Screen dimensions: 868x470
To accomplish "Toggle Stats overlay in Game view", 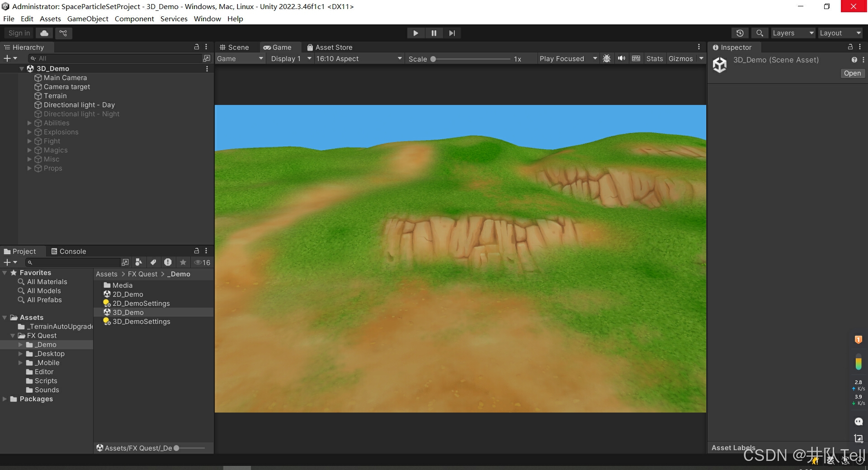I will 654,58.
